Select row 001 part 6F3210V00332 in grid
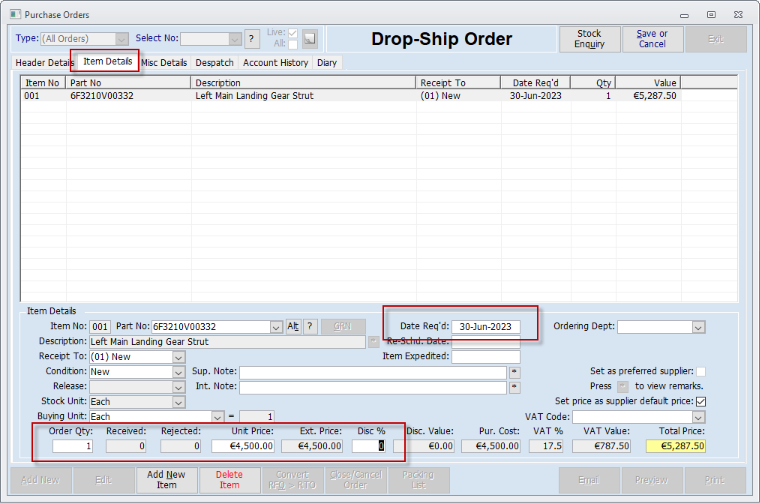The width and height of the screenshot is (760, 503). pos(350,96)
